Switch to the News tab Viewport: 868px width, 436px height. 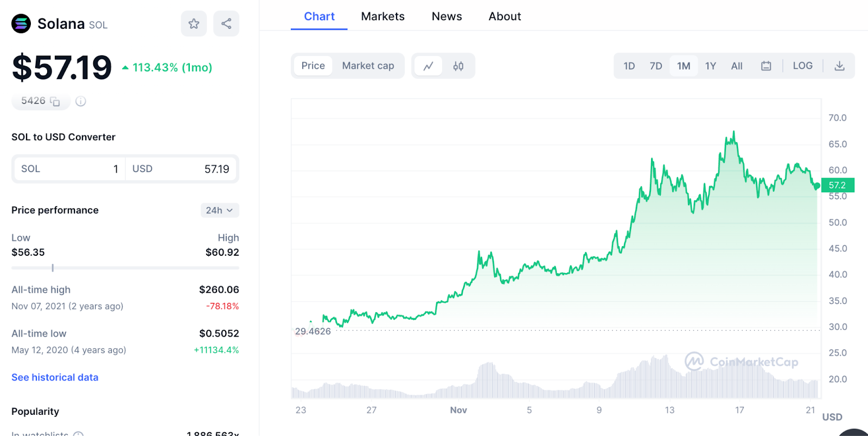tap(446, 16)
